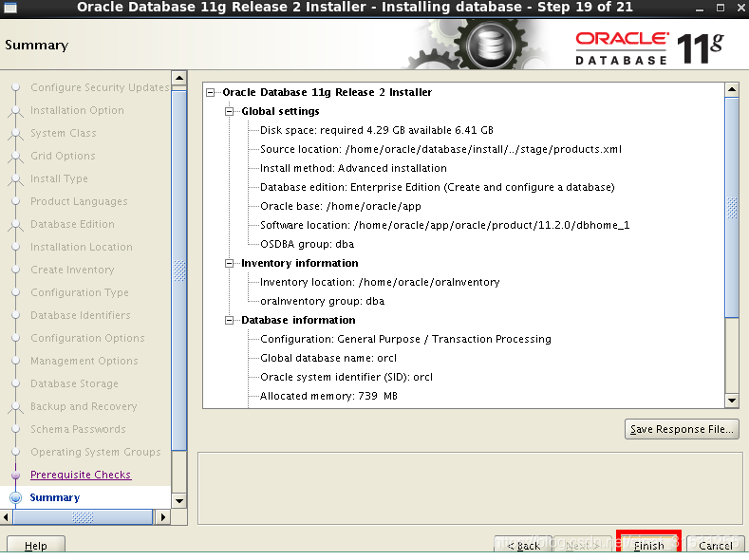Select the Installation Option step
Viewport: 749px width, 560px height.
tap(77, 110)
